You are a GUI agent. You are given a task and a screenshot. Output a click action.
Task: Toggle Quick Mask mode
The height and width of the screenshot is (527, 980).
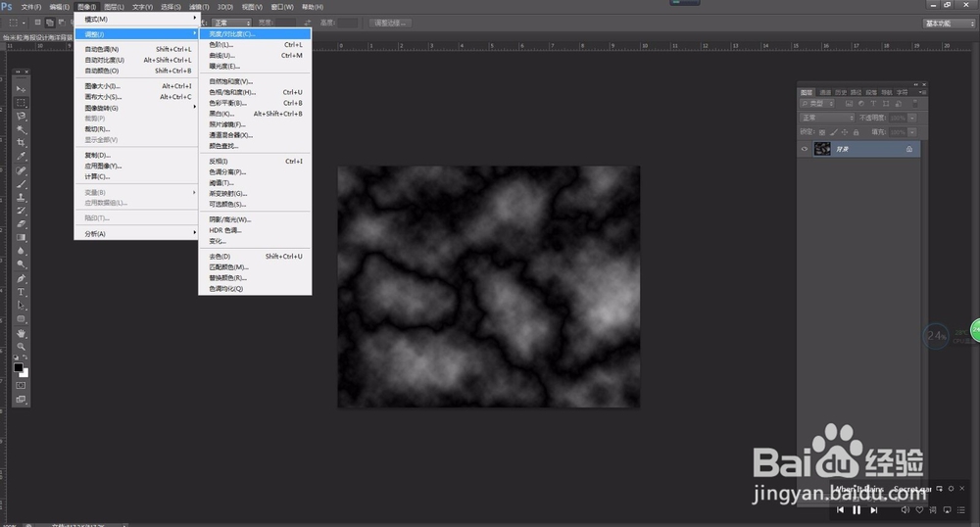(x=21, y=386)
